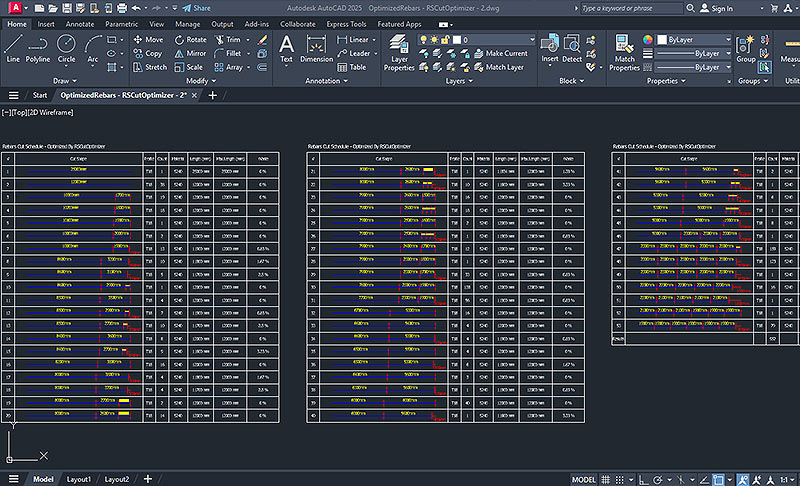Click the Trim tool
Viewport: 800px width, 486px height.
click(x=228, y=39)
